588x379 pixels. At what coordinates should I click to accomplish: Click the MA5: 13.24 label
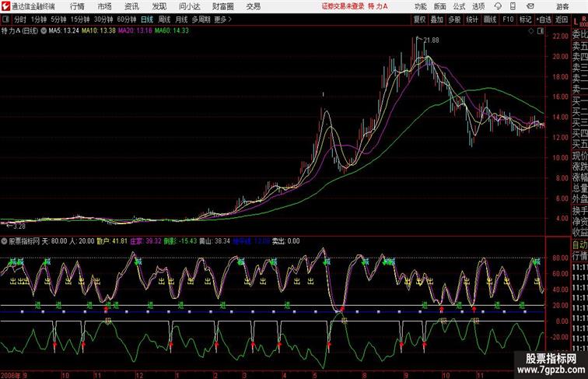coord(64,31)
